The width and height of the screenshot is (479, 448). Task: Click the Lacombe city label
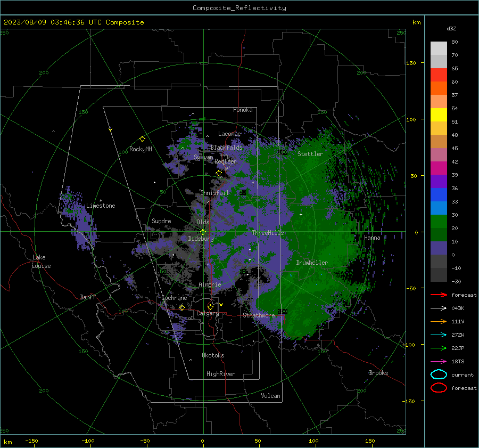[229, 134]
